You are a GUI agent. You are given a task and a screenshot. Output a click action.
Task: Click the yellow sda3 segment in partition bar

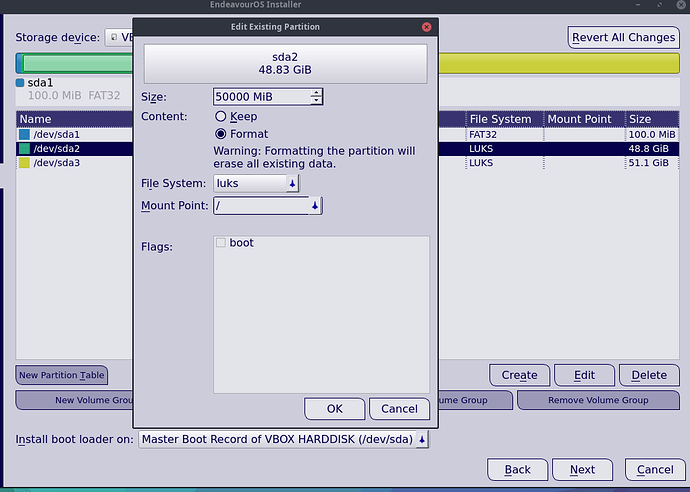tap(559, 63)
